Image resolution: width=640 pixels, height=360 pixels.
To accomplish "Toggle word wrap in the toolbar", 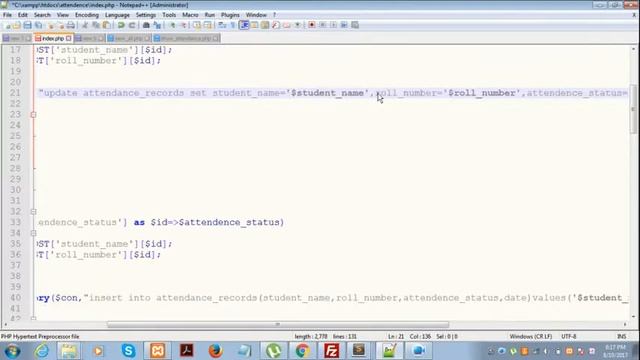I will point(221,25).
